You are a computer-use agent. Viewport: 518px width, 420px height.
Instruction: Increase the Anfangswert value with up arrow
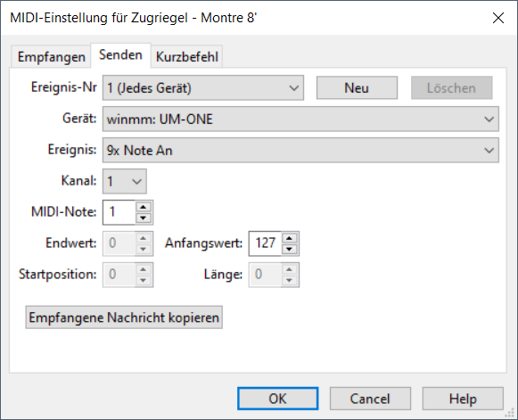point(290,238)
